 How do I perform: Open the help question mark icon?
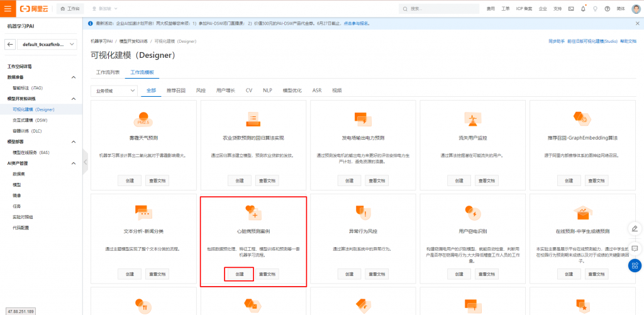607,9
